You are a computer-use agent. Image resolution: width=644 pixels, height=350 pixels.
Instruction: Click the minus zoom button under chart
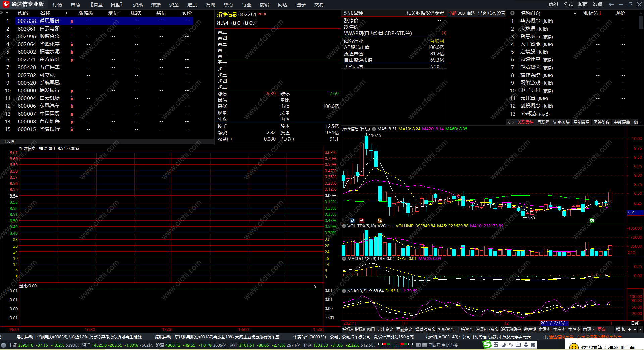pos(634,330)
